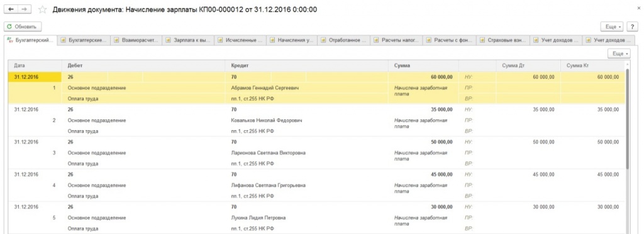Open the top Еще dropdown menu
This screenshot has height=234, width=644.
tap(612, 26)
